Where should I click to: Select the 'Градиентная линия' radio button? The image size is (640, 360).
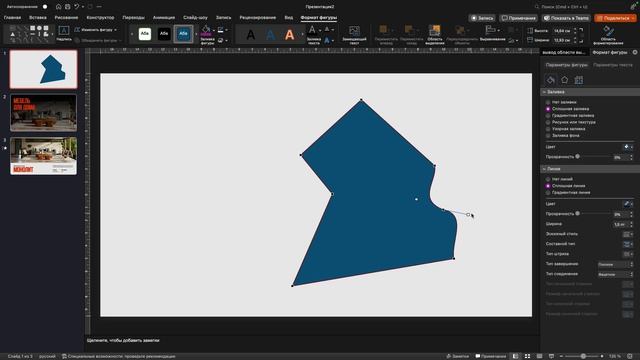(x=548, y=192)
